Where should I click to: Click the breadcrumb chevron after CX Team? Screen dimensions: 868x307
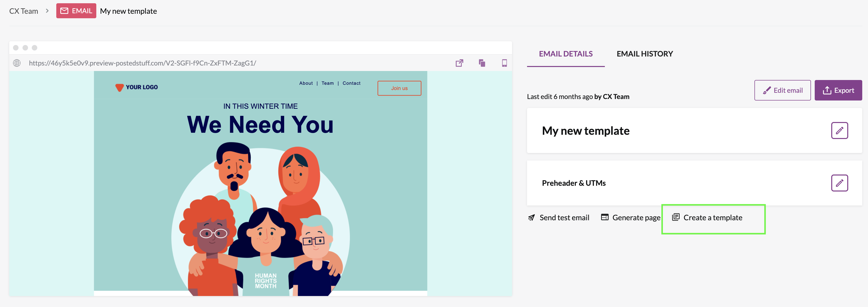click(x=47, y=11)
